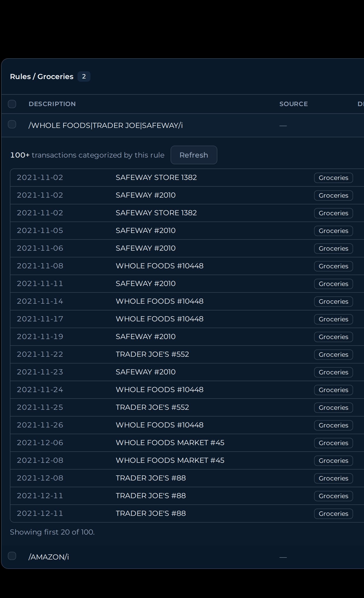Click the 'Showing first 20 of 100.' text
This screenshot has height=598, width=364.
52,532
